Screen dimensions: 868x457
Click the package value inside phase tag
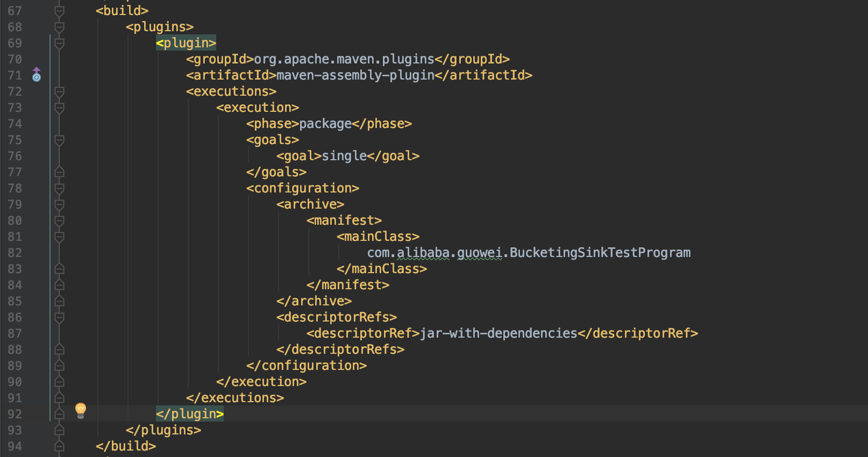[325, 124]
